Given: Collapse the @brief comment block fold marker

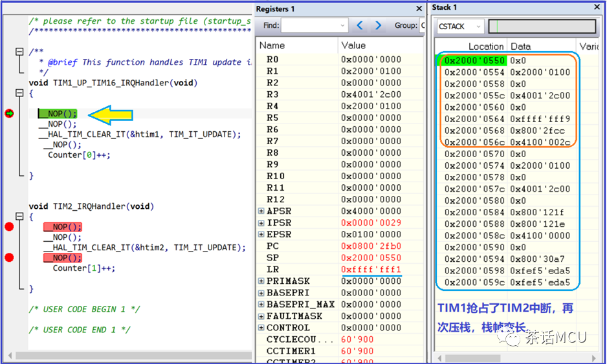Looking at the screenshot, I should click(x=19, y=52).
